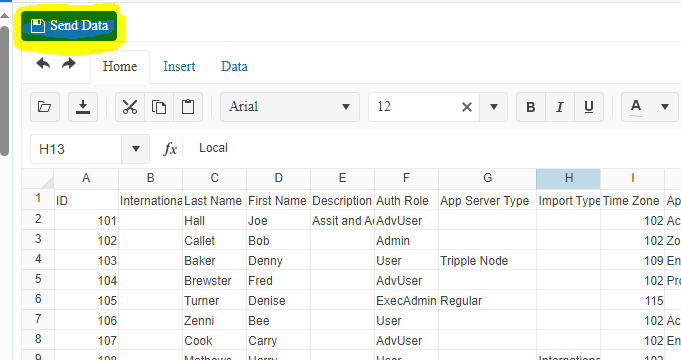The image size is (681, 360).
Task: Open font color picker arrow
Action: pyautogui.click(x=664, y=107)
